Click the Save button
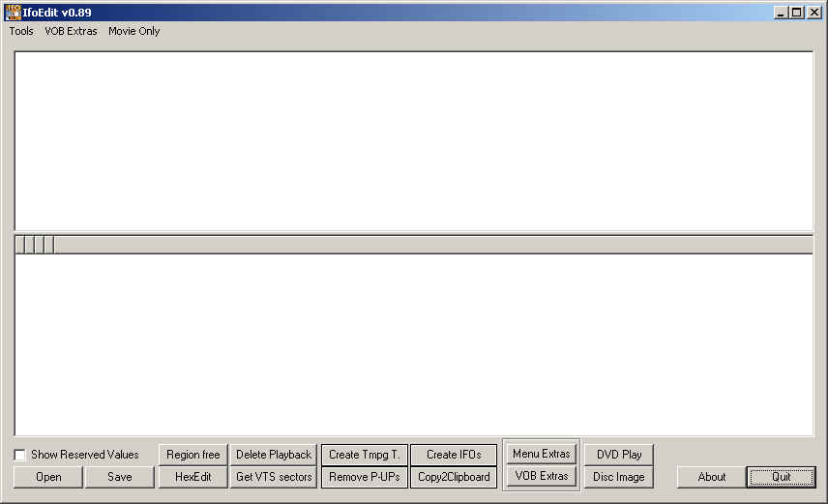This screenshot has height=504, width=828. coord(119,477)
